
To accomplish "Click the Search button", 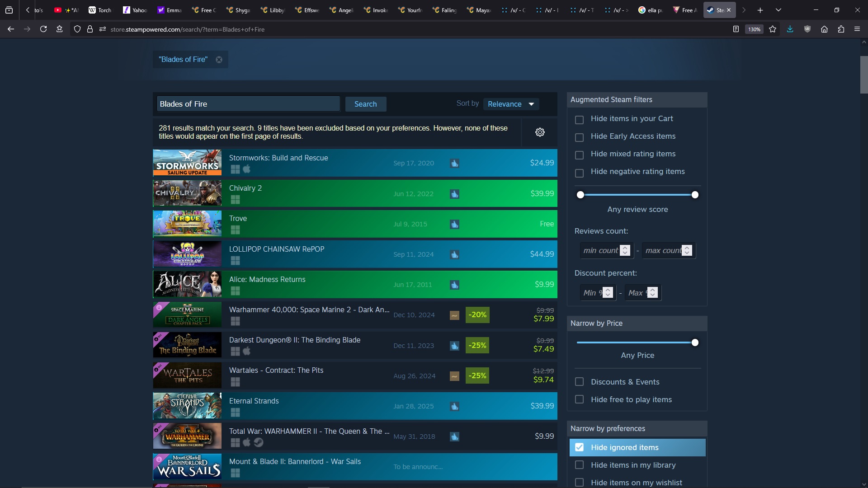I will 365,104.
